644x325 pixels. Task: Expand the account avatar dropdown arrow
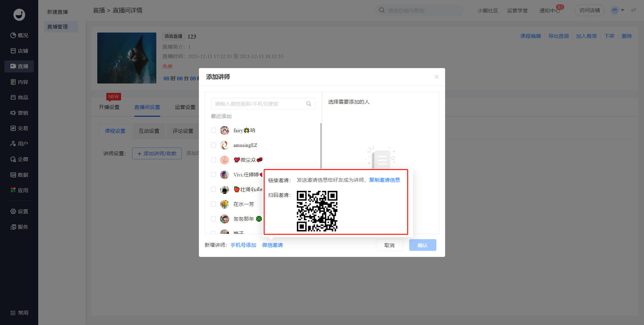point(623,10)
